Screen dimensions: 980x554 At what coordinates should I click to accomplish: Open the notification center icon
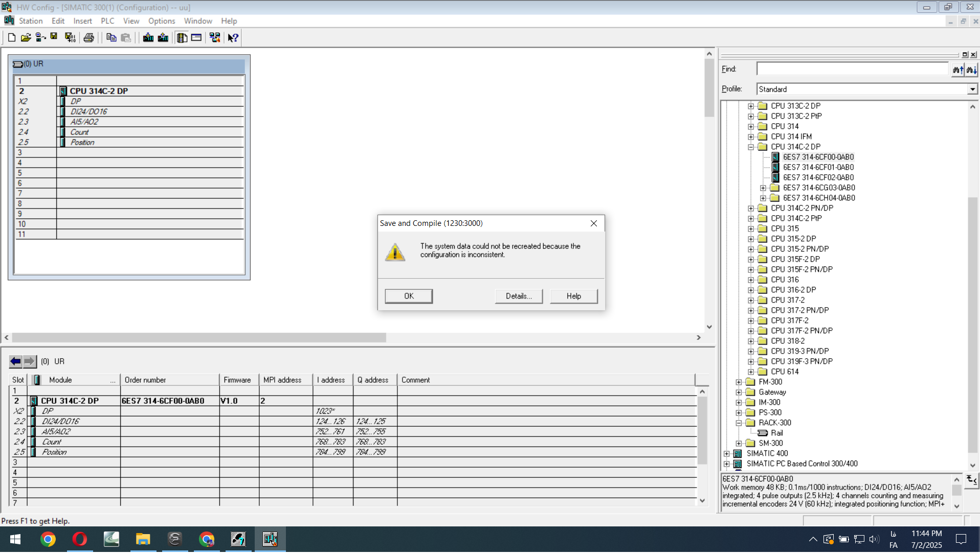[961, 540]
